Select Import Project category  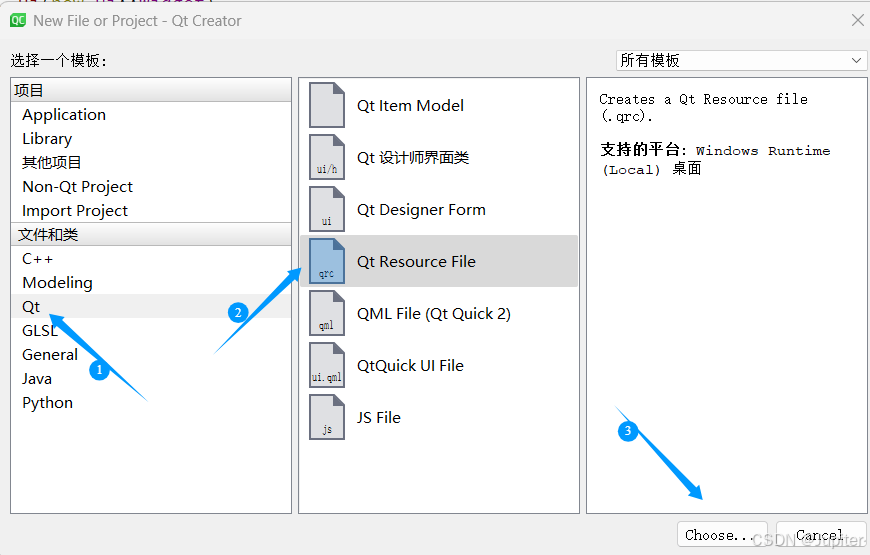(x=151, y=211)
